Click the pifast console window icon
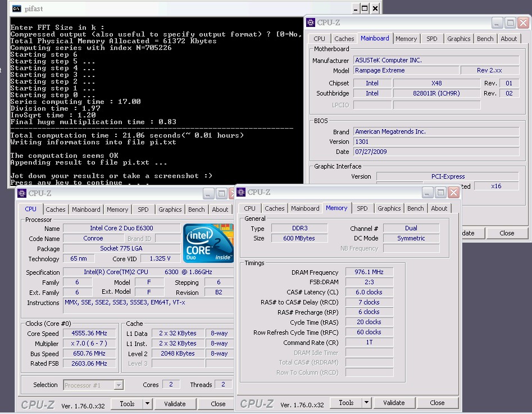The height and width of the screenshot is (414, 532). point(16,8)
